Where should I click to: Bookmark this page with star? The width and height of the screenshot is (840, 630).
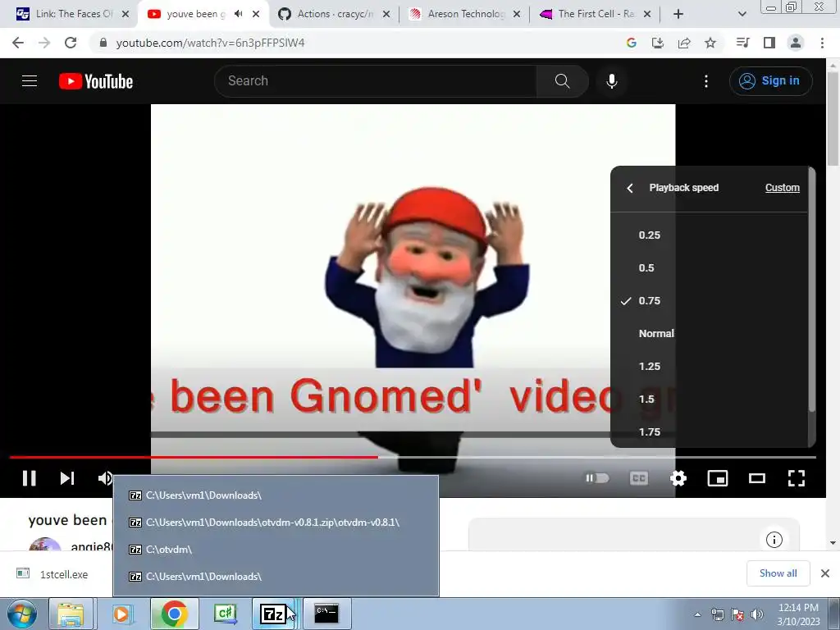click(x=710, y=43)
